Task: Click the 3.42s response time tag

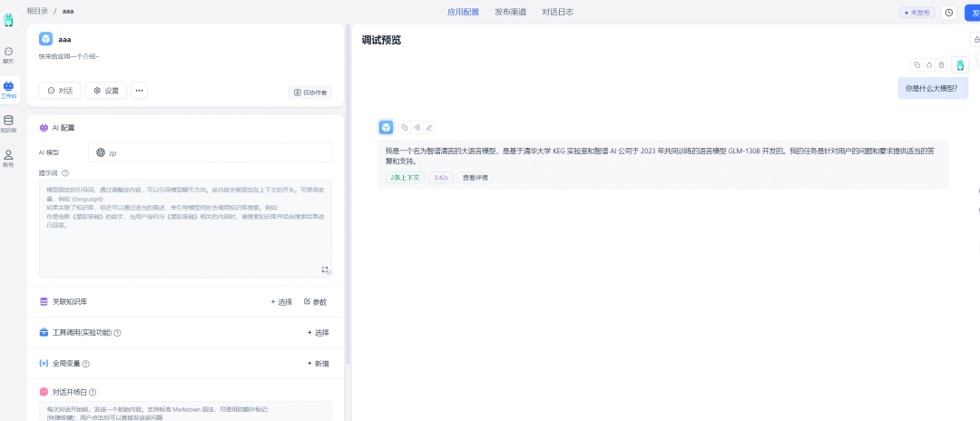Action: [x=441, y=178]
